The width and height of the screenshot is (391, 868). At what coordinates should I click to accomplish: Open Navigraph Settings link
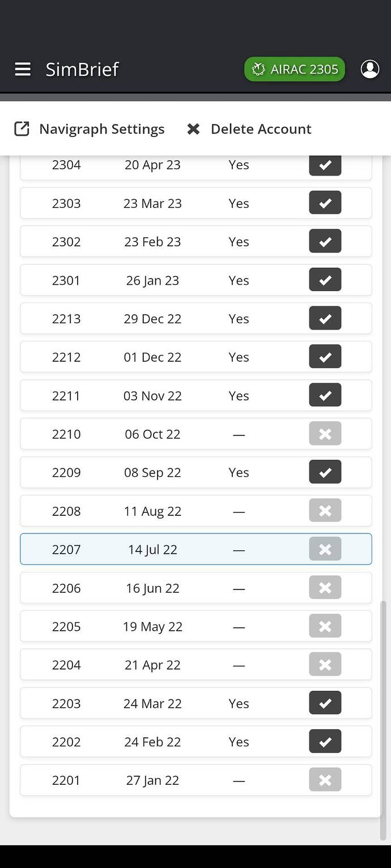point(90,129)
